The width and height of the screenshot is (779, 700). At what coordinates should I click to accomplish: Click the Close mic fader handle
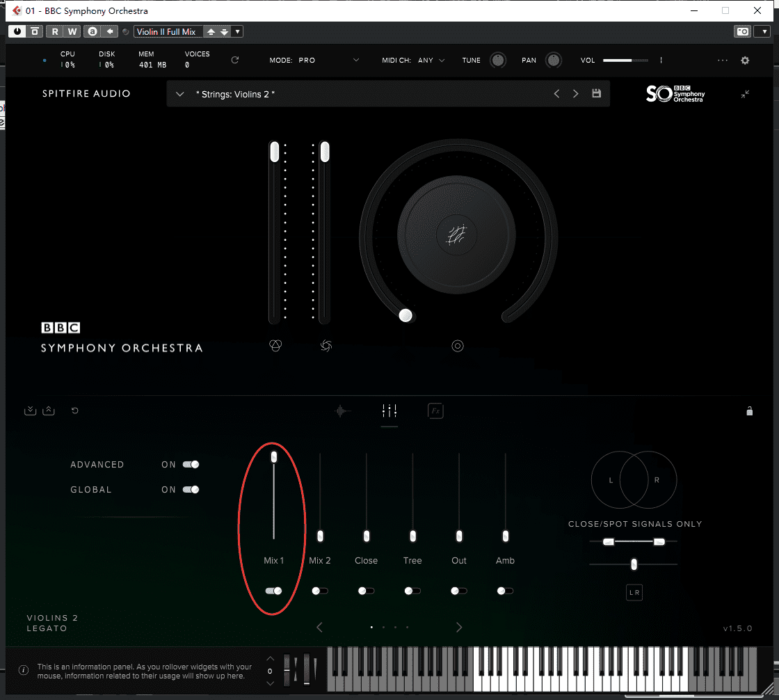click(x=367, y=536)
